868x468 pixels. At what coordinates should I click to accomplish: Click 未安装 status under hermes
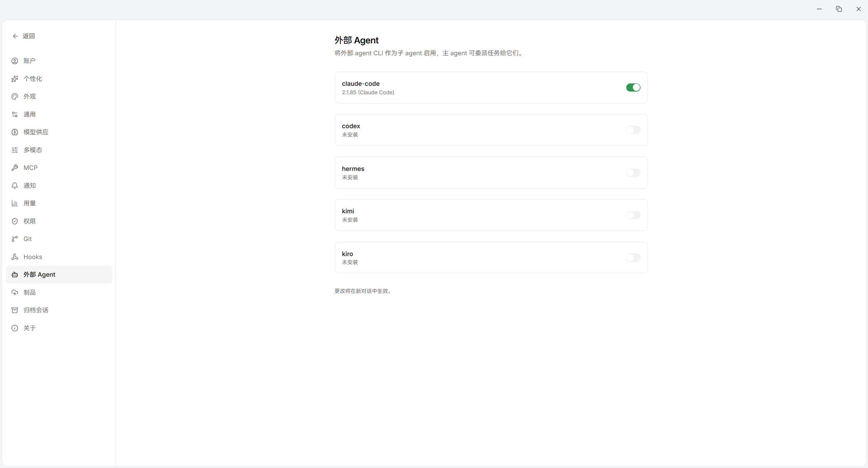click(350, 178)
